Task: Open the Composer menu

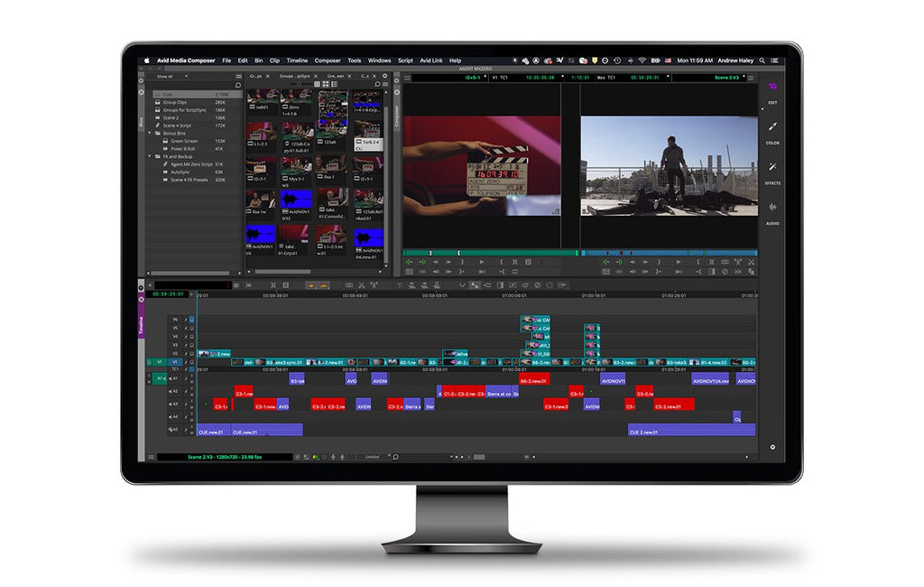Action: (x=328, y=61)
